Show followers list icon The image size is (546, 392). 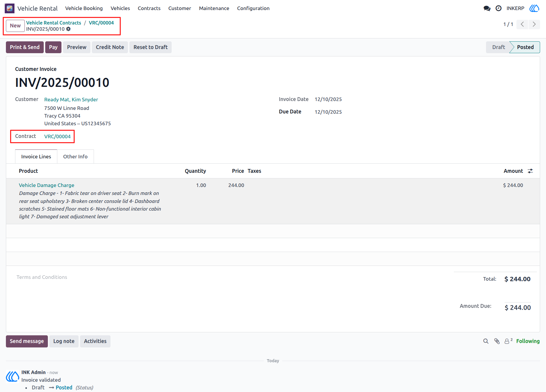pyautogui.click(x=508, y=341)
